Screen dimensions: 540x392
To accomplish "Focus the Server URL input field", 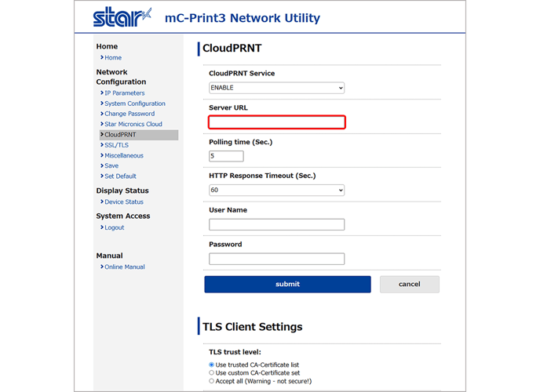I will (x=276, y=122).
